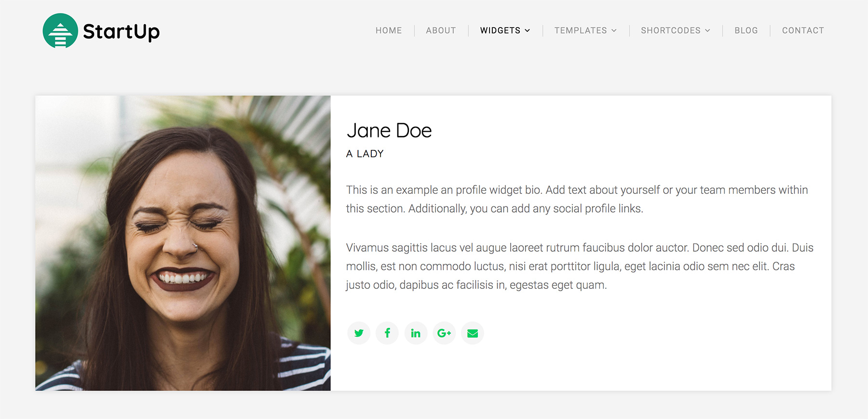Click the Twitter icon in Jane Doe's profile
The height and width of the screenshot is (419, 868).
coord(359,333)
